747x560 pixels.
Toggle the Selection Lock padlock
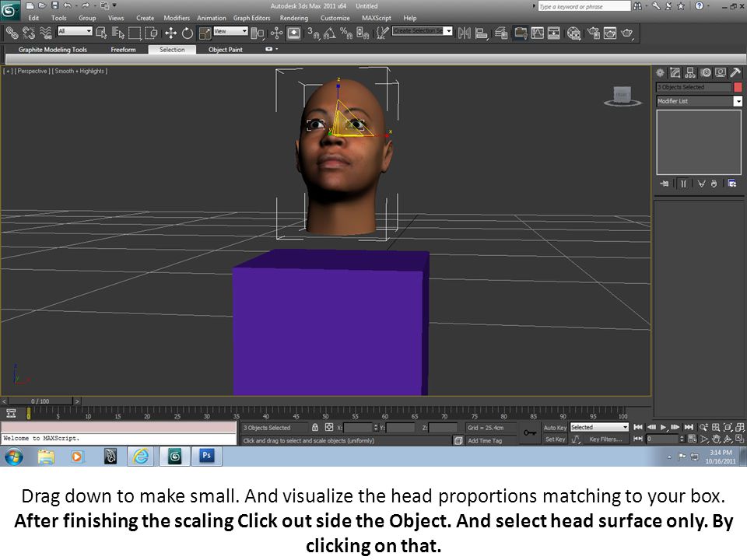point(315,427)
